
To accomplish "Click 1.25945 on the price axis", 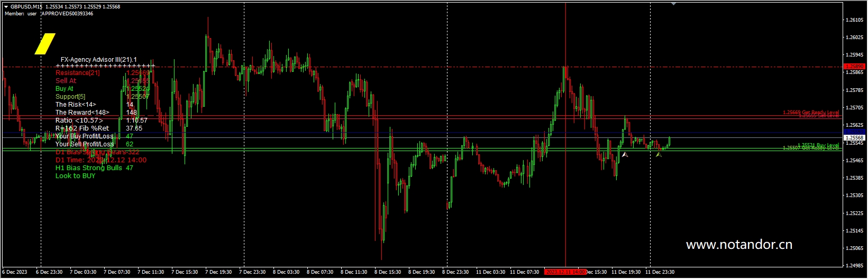I will 855,55.
